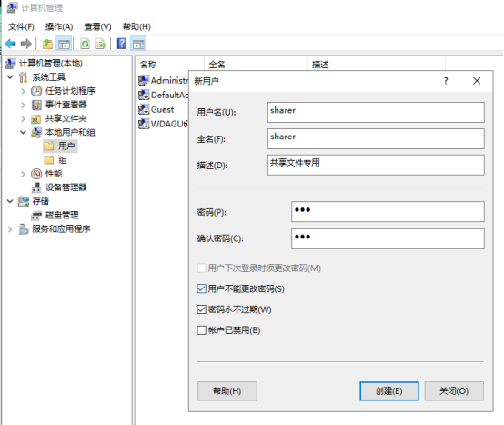Uncheck 密码永不过期 checkbox
The height and width of the screenshot is (425, 504).
pos(201,309)
